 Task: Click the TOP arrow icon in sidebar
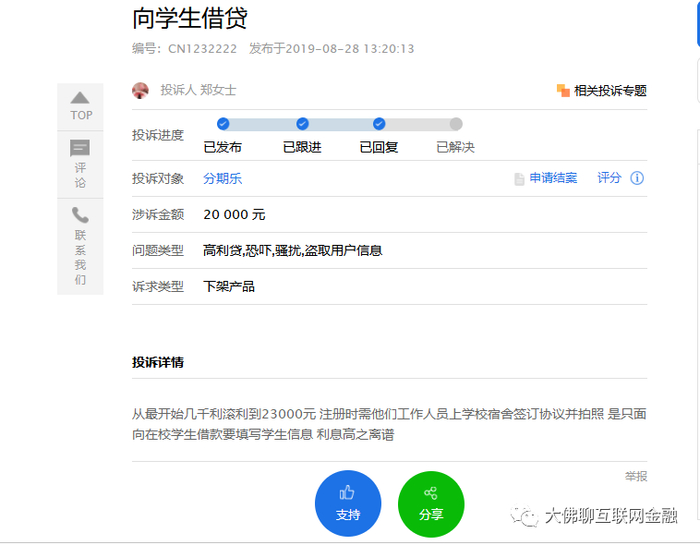click(80, 98)
